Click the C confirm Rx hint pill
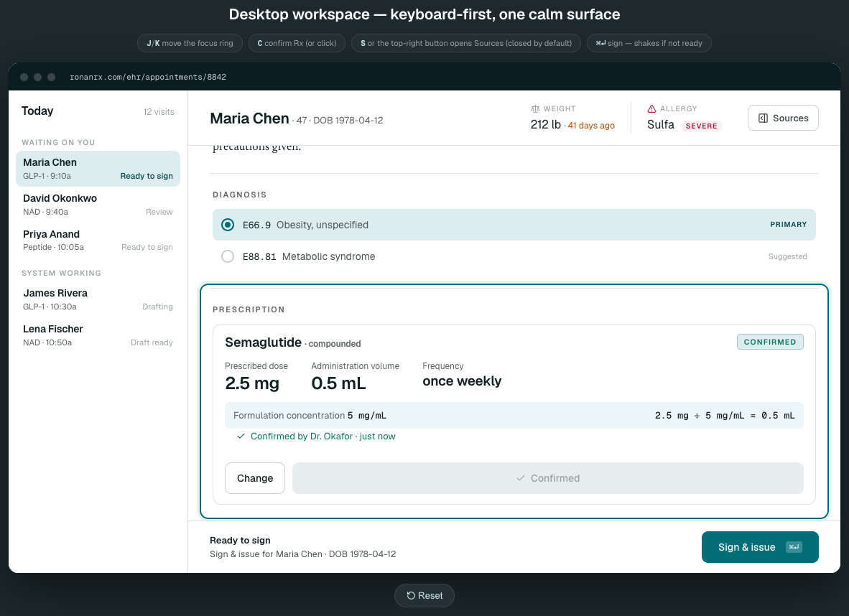Image resolution: width=849 pixels, height=616 pixels. pos(297,43)
